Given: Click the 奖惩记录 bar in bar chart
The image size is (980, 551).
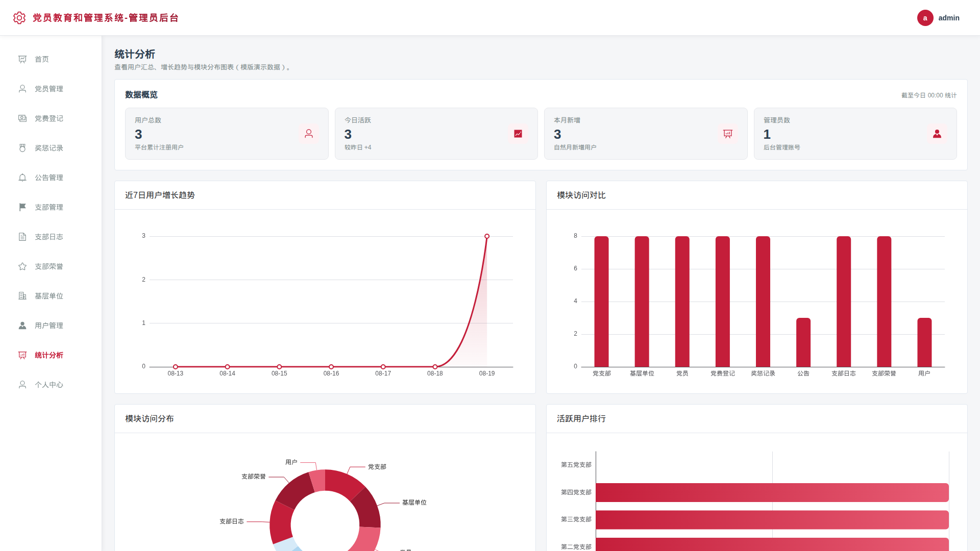Looking at the screenshot, I should [x=763, y=302].
